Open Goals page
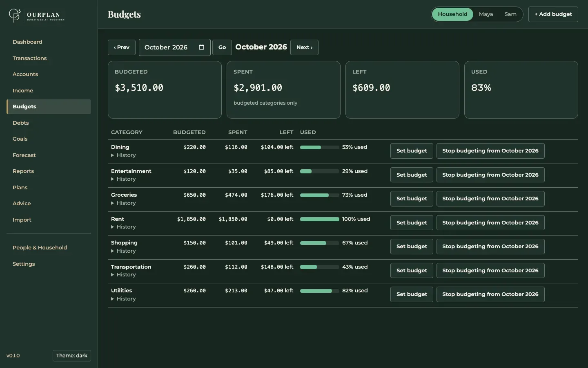588x368 pixels. tap(49, 139)
